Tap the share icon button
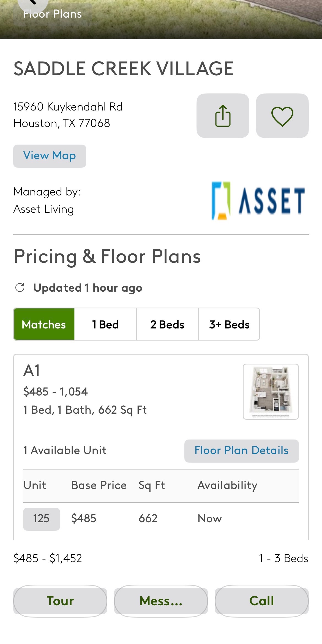 223,116
